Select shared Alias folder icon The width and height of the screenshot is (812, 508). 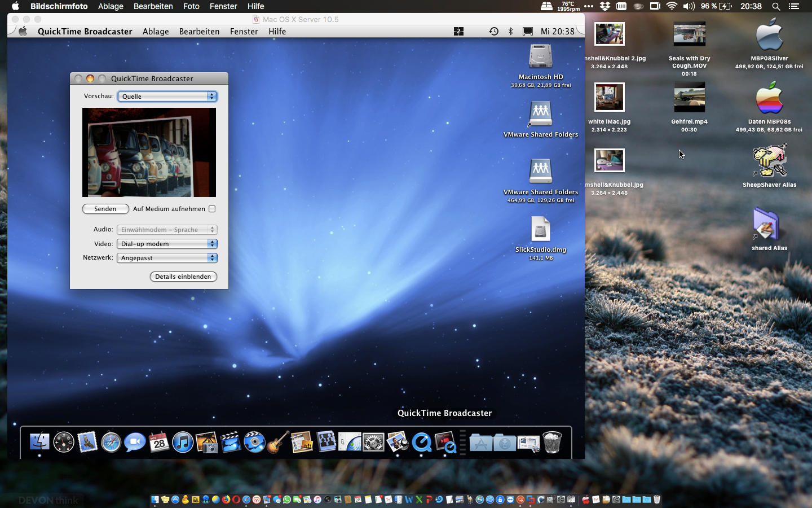(766, 224)
